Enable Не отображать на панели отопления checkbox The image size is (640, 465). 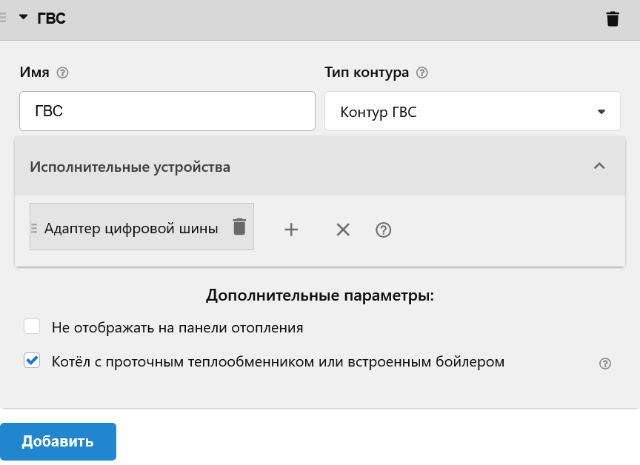click(32, 327)
